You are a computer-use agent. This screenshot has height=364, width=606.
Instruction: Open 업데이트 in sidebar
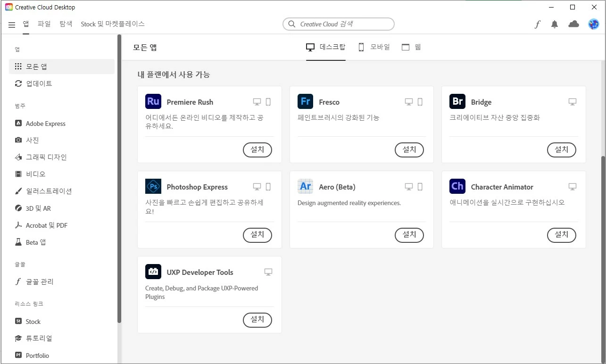coord(62,83)
